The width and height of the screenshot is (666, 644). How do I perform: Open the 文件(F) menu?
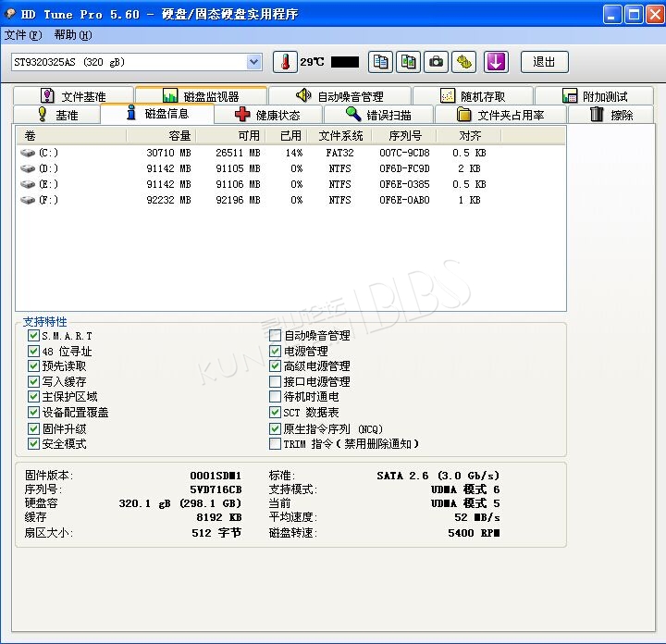pyautogui.click(x=23, y=35)
